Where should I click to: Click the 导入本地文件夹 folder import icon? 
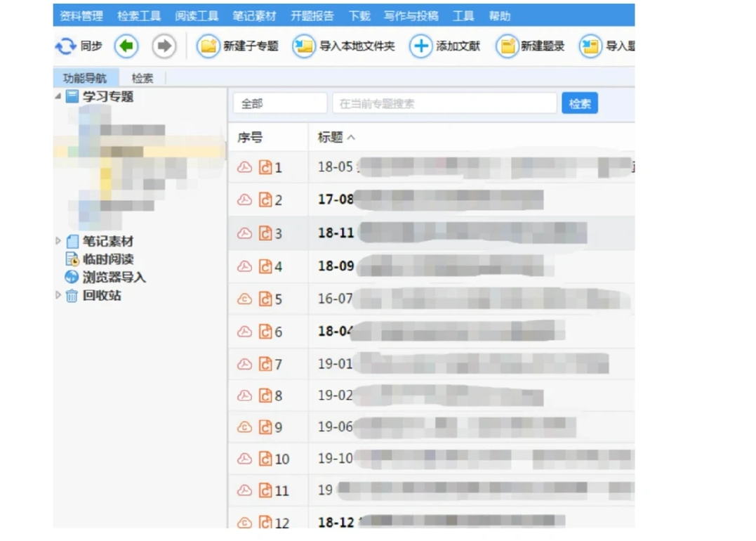click(303, 45)
